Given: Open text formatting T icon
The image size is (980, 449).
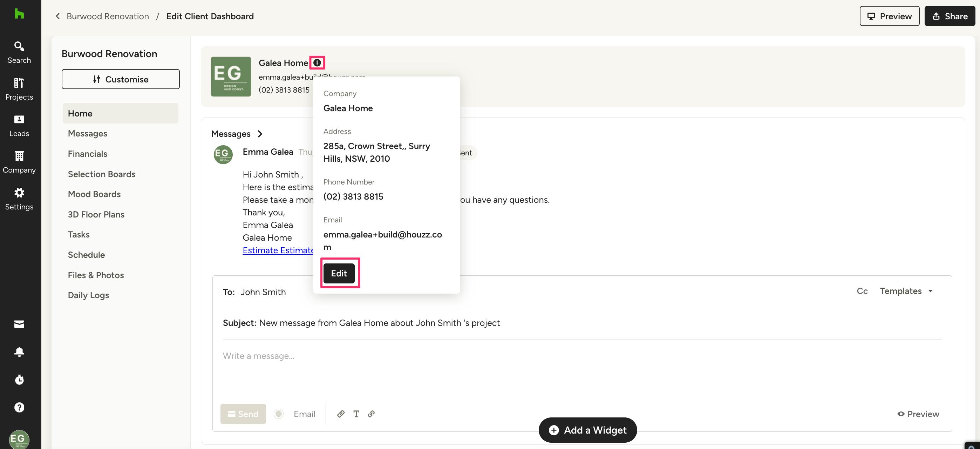Looking at the screenshot, I should (x=356, y=414).
